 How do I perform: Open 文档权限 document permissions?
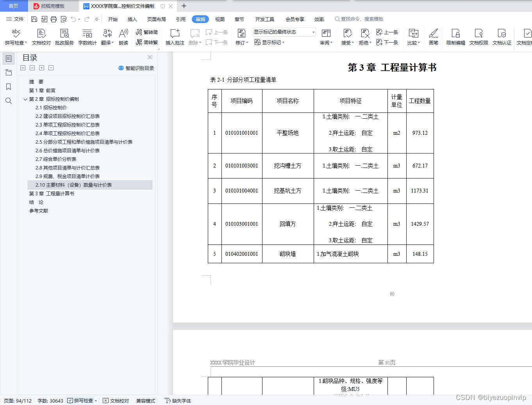click(x=479, y=37)
